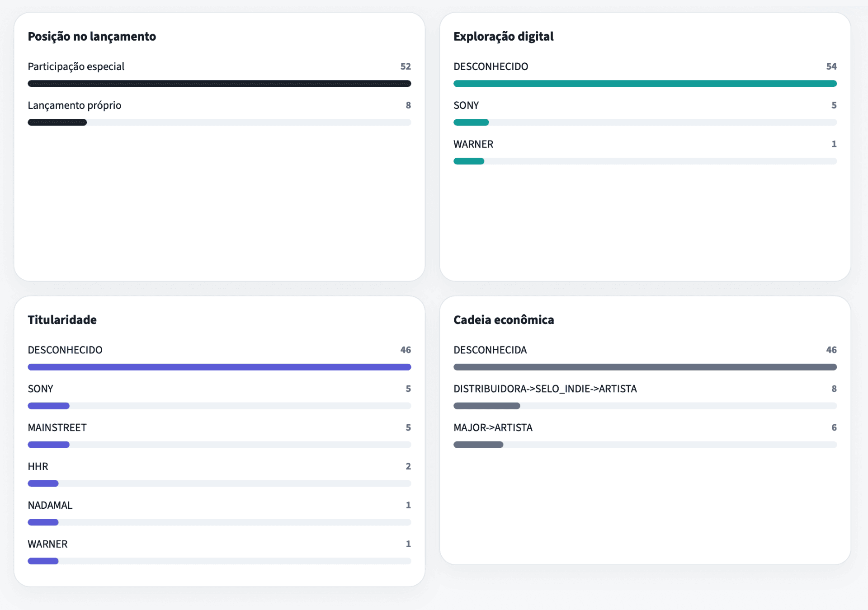Click the Exploração digital card title
The height and width of the screenshot is (610, 868).
tap(503, 36)
